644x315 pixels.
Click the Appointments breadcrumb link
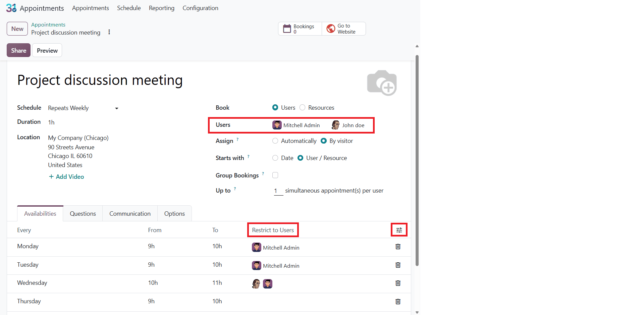[x=48, y=25]
